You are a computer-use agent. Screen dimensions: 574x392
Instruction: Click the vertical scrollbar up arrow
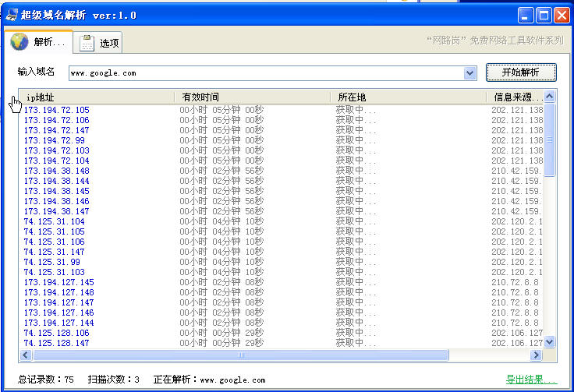point(550,97)
